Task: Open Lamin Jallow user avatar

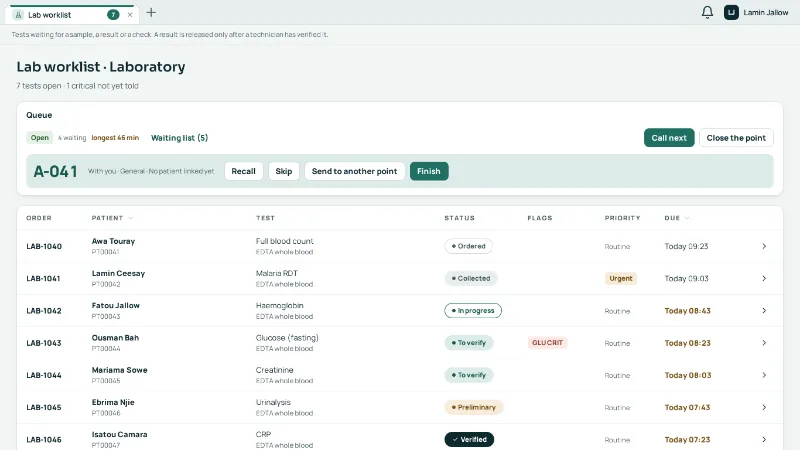Action: coord(731,12)
